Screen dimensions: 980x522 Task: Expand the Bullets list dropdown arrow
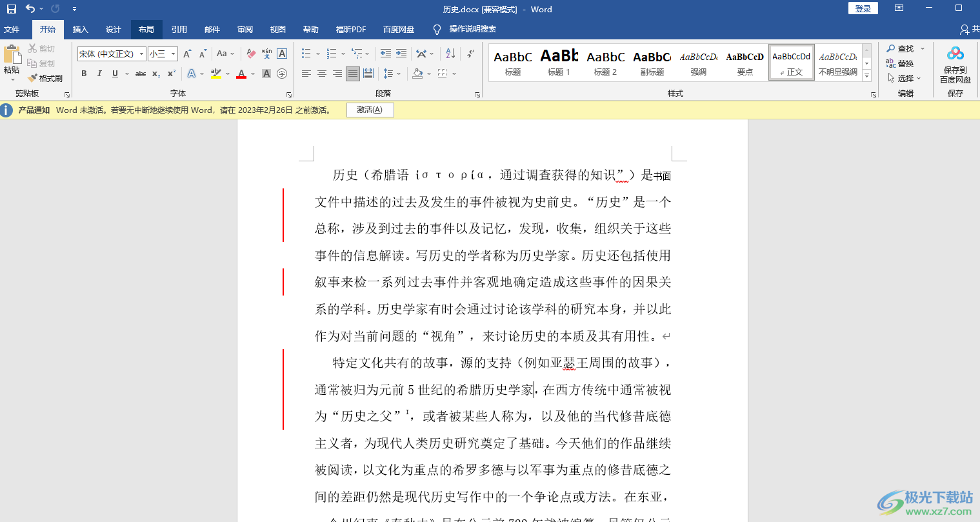(x=317, y=54)
